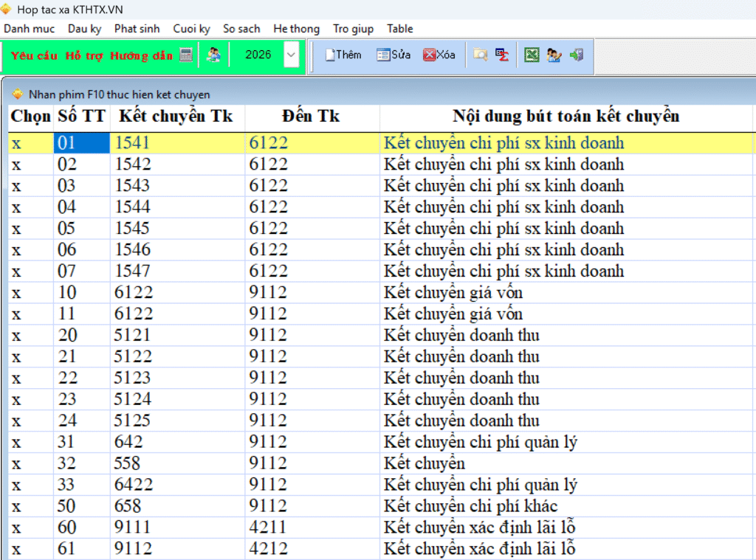This screenshot has height=560, width=756.
Task: Open the year 2026 dropdown arrow
Action: click(x=291, y=55)
